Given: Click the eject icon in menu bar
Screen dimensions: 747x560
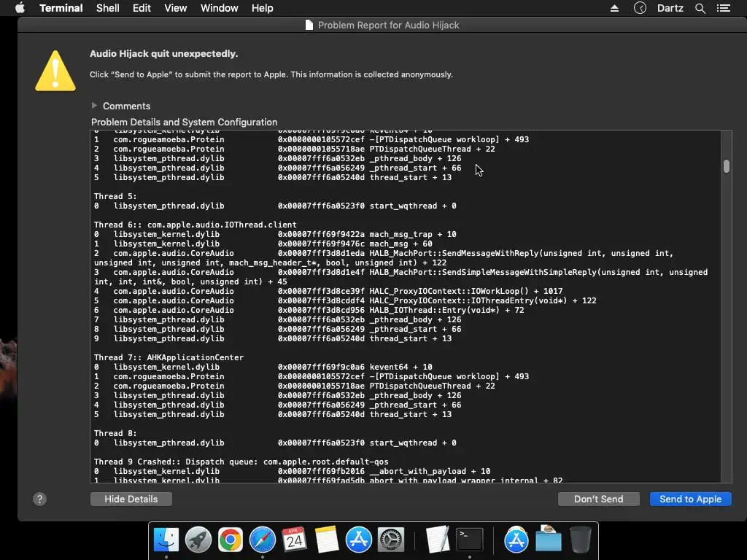Looking at the screenshot, I should pos(614,8).
